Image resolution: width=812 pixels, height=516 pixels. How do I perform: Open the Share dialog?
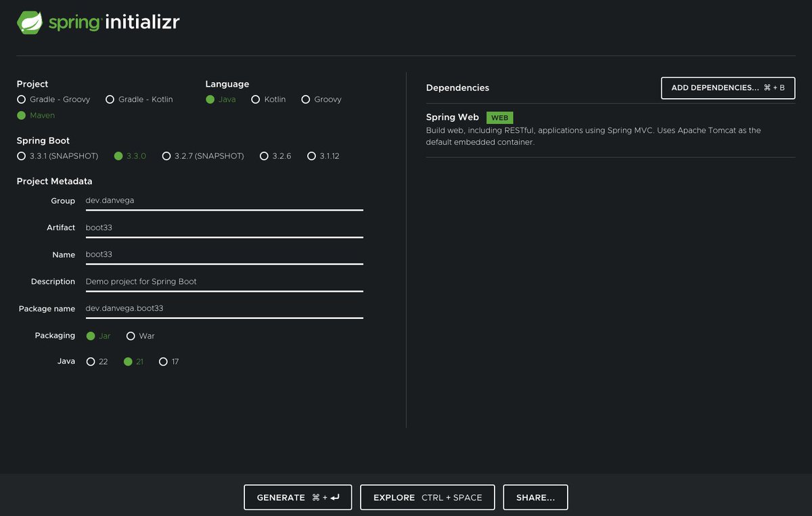pyautogui.click(x=535, y=497)
